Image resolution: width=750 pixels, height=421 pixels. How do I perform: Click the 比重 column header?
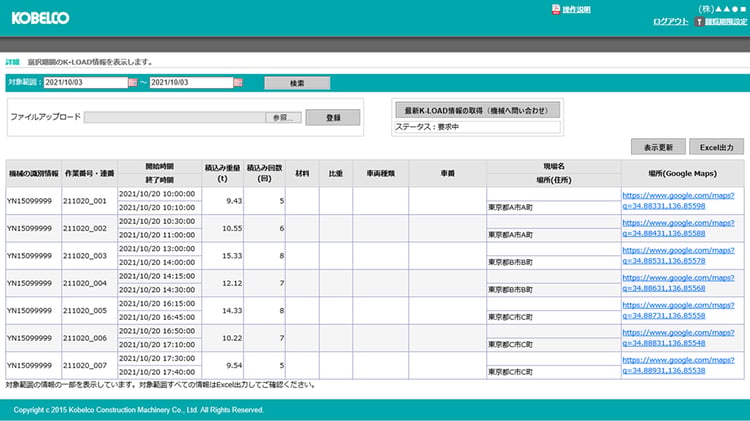(x=336, y=174)
